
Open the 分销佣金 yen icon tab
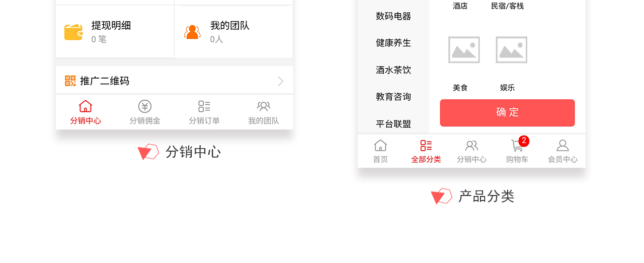point(145,113)
